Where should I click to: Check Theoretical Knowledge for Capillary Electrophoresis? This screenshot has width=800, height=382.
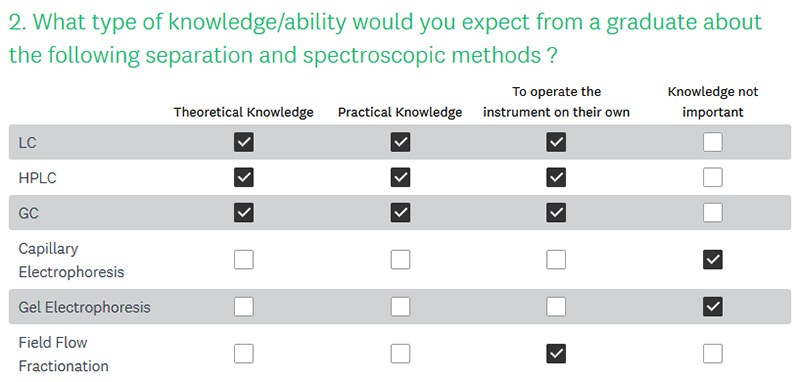(x=244, y=260)
